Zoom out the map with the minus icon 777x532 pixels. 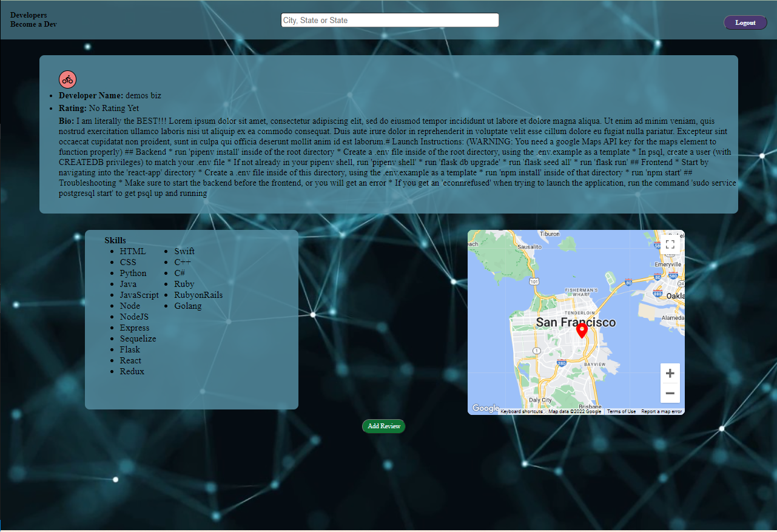coord(670,393)
